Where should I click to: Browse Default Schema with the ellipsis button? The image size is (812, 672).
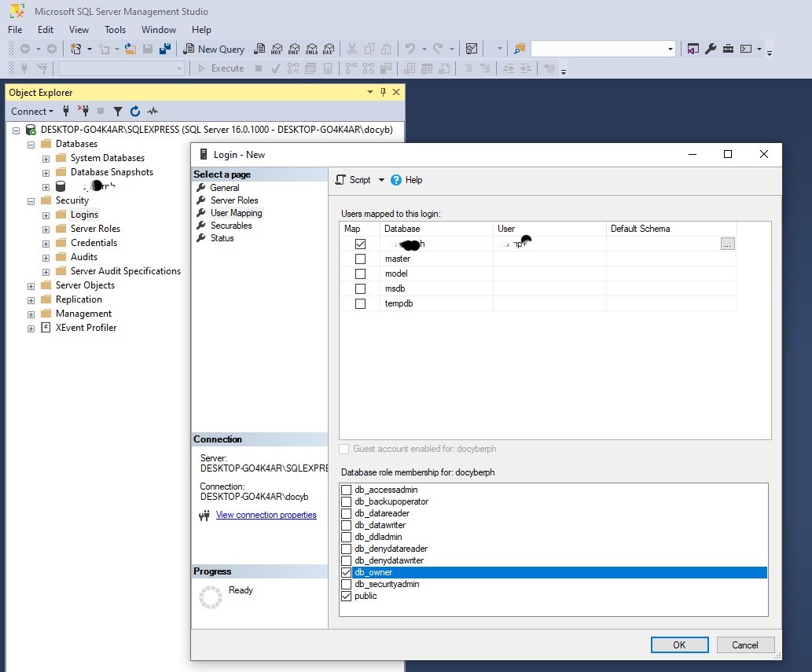(727, 244)
